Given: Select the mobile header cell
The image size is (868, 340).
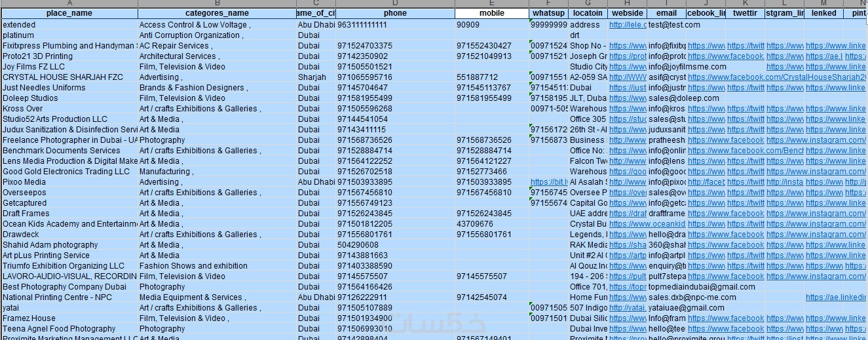Looking at the screenshot, I should pyautogui.click(x=492, y=13).
